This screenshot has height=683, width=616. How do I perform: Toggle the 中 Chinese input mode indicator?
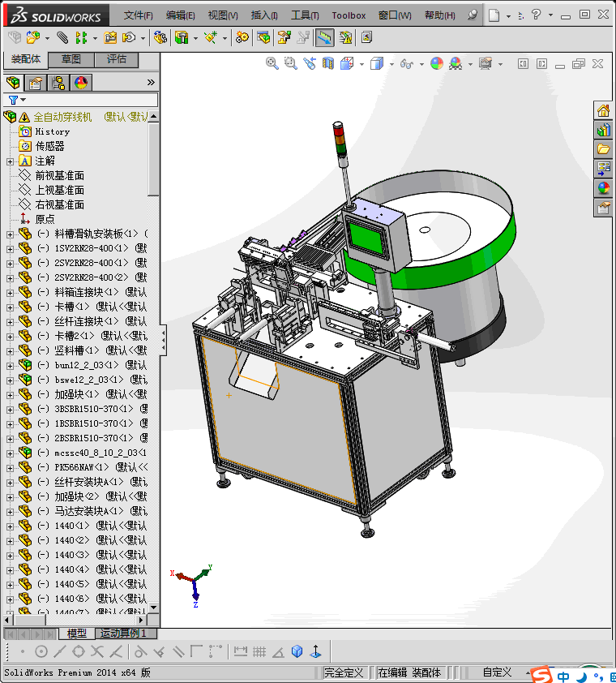point(563,677)
